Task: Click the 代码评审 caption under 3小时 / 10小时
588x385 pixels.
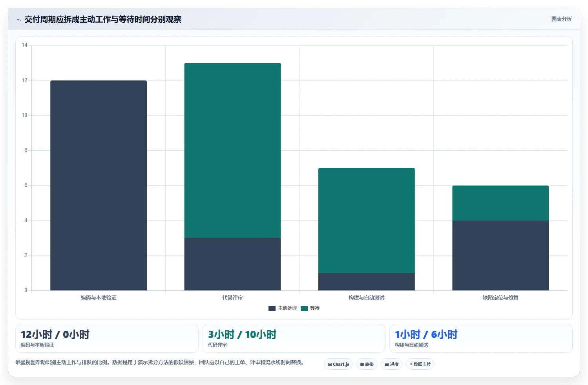Action: point(217,345)
